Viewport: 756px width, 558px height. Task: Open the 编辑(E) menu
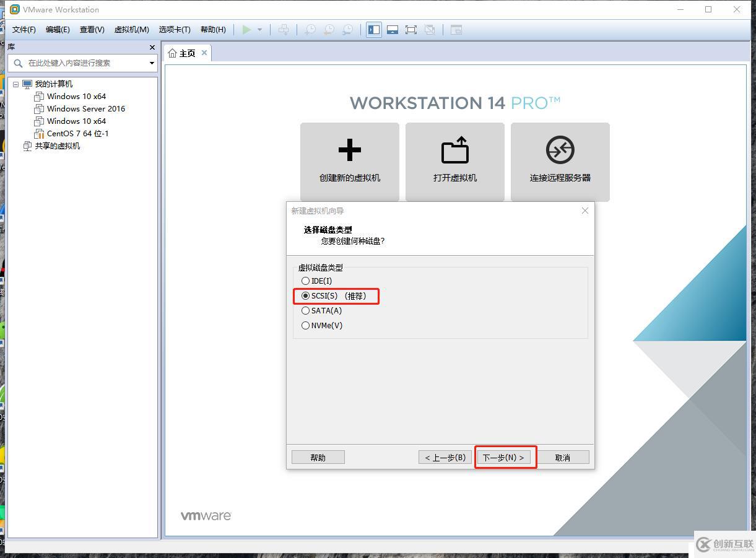pyautogui.click(x=58, y=30)
